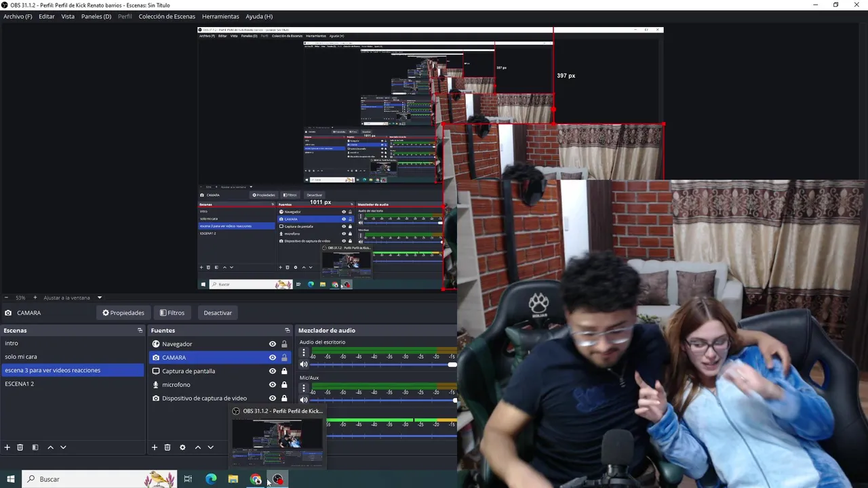The image size is (868, 488).
Task: Select escena 3 para ver videos reacciones
Action: pyautogui.click(x=73, y=370)
